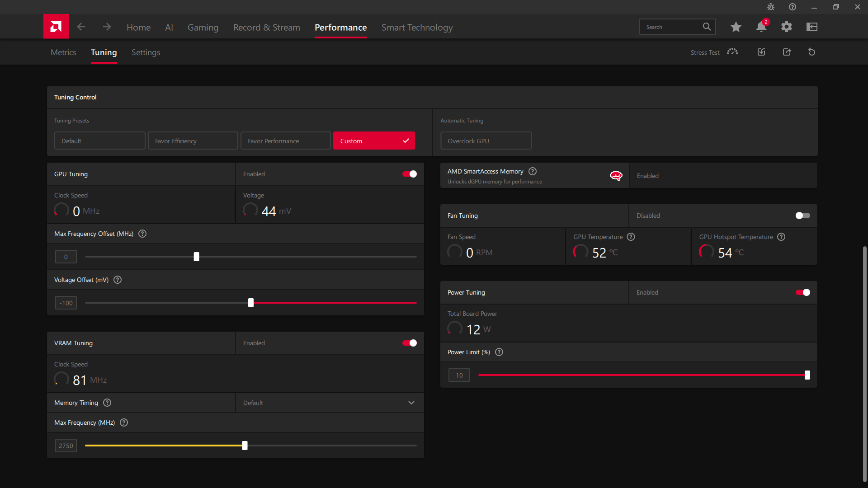This screenshot has height=488, width=868.
Task: Start the Stress Test gauge icon
Action: coord(732,52)
